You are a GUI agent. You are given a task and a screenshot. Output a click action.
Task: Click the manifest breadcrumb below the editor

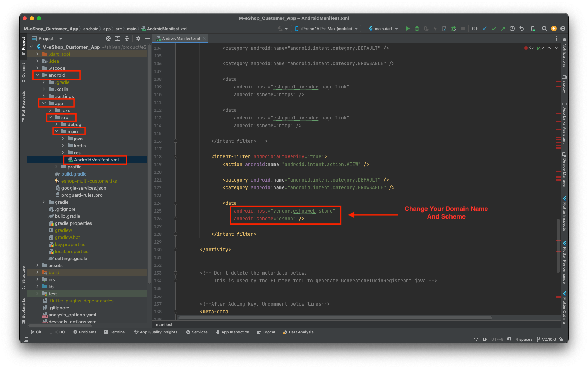[x=164, y=325]
